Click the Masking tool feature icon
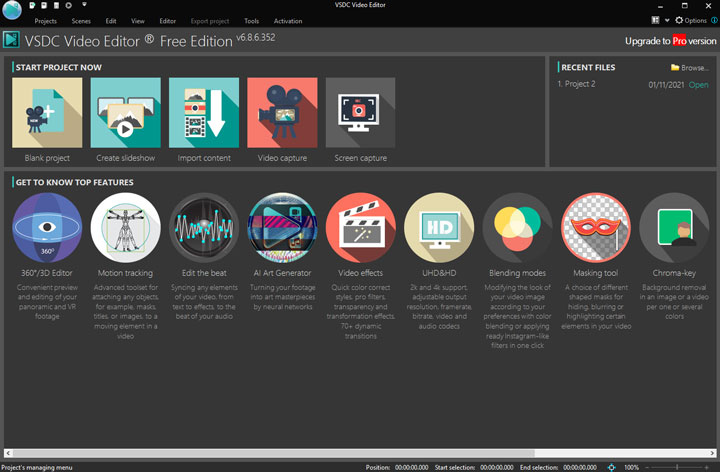The image size is (720, 472). (x=596, y=228)
